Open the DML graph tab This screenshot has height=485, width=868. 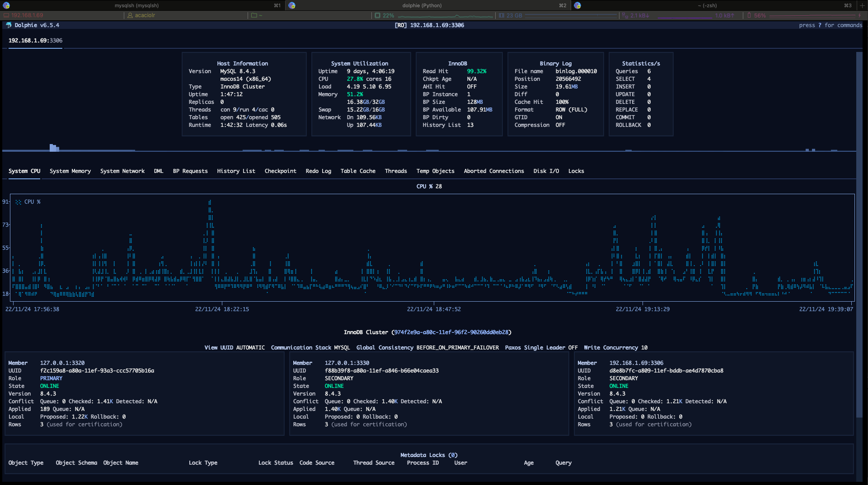[159, 171]
